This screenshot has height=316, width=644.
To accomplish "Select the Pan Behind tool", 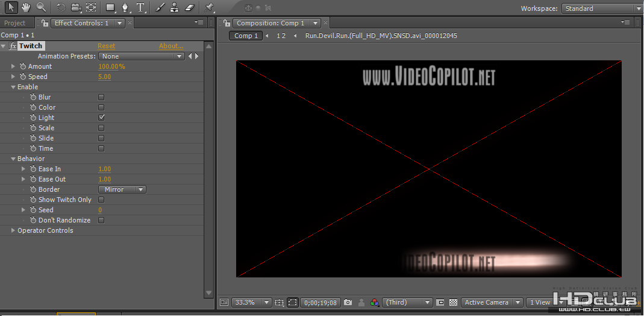I will (x=91, y=7).
